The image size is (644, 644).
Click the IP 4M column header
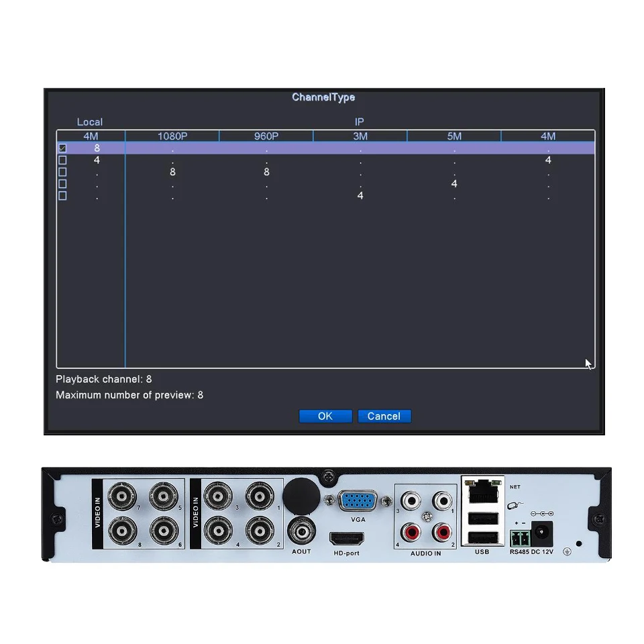(x=548, y=136)
